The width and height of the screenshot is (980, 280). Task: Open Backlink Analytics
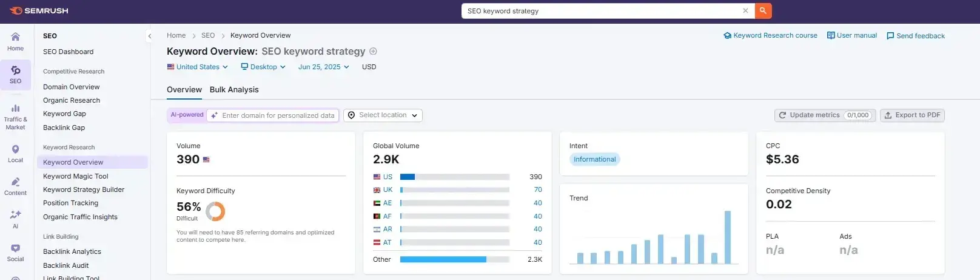(72, 251)
